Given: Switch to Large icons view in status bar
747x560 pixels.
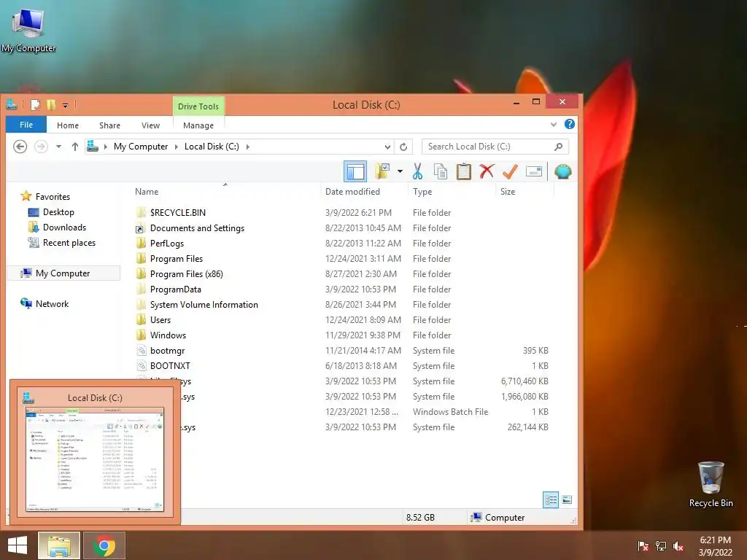Looking at the screenshot, I should 566,499.
